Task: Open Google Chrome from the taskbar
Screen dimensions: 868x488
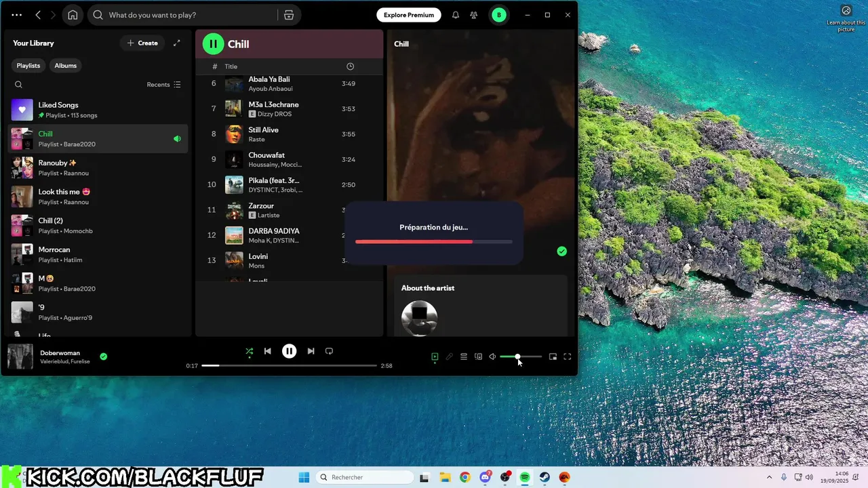Action: click(x=465, y=477)
